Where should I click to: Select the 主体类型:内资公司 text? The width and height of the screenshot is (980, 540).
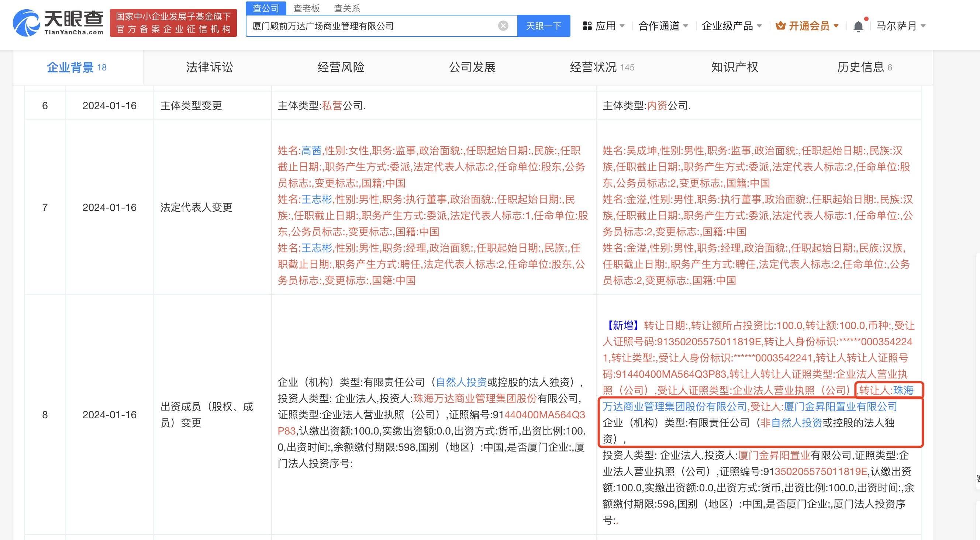[647, 106]
